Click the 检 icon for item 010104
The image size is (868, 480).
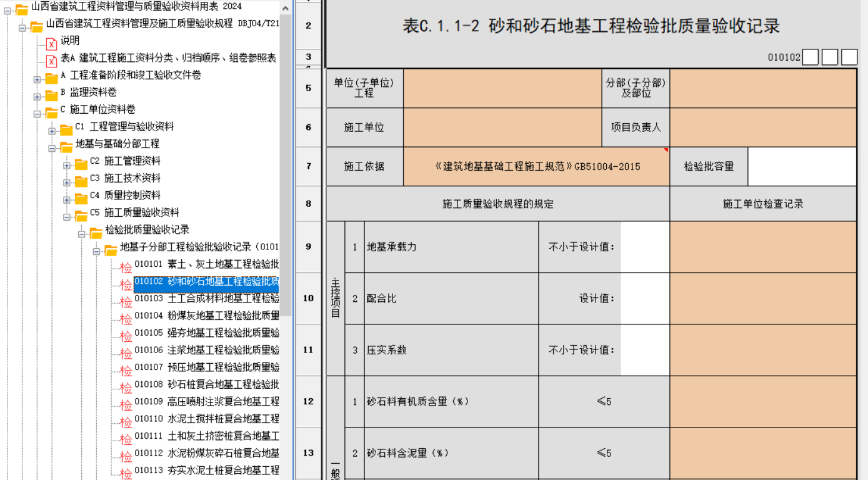click(126, 319)
